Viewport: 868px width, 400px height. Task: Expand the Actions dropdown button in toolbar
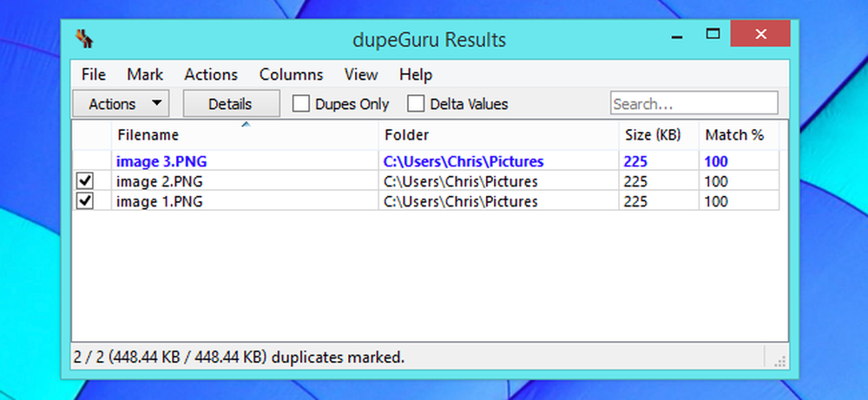[x=121, y=103]
